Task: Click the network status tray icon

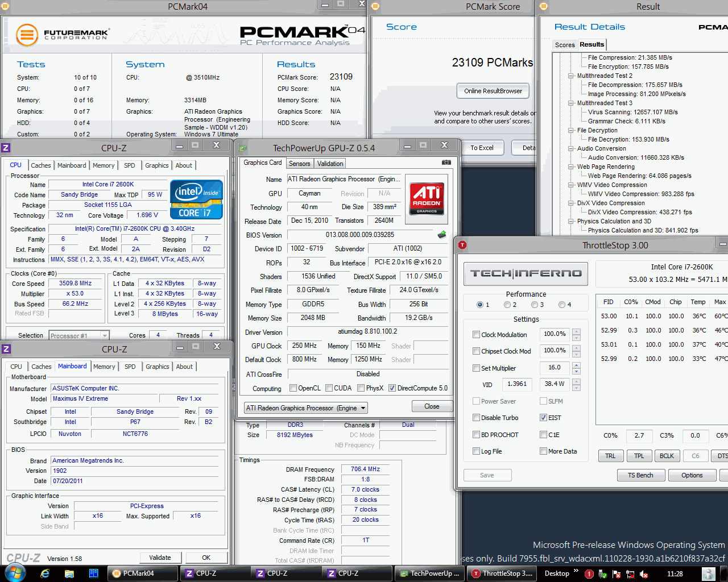Action: tap(630, 574)
